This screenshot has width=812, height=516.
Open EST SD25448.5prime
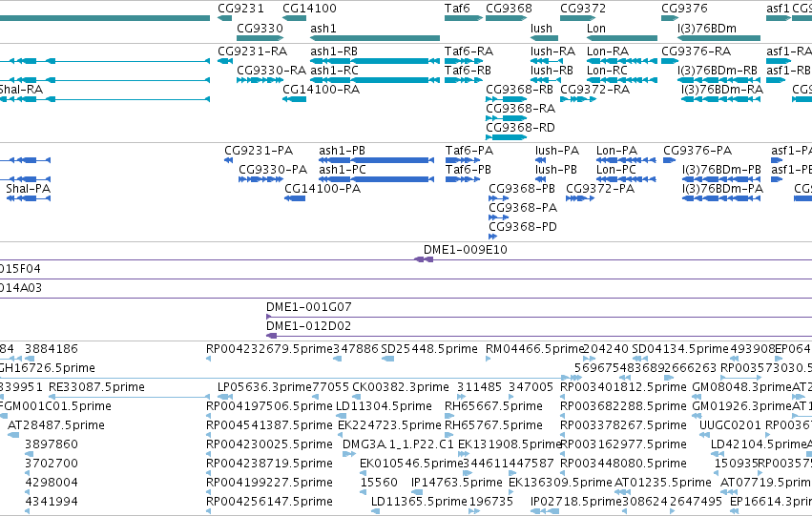pyautogui.click(x=428, y=349)
